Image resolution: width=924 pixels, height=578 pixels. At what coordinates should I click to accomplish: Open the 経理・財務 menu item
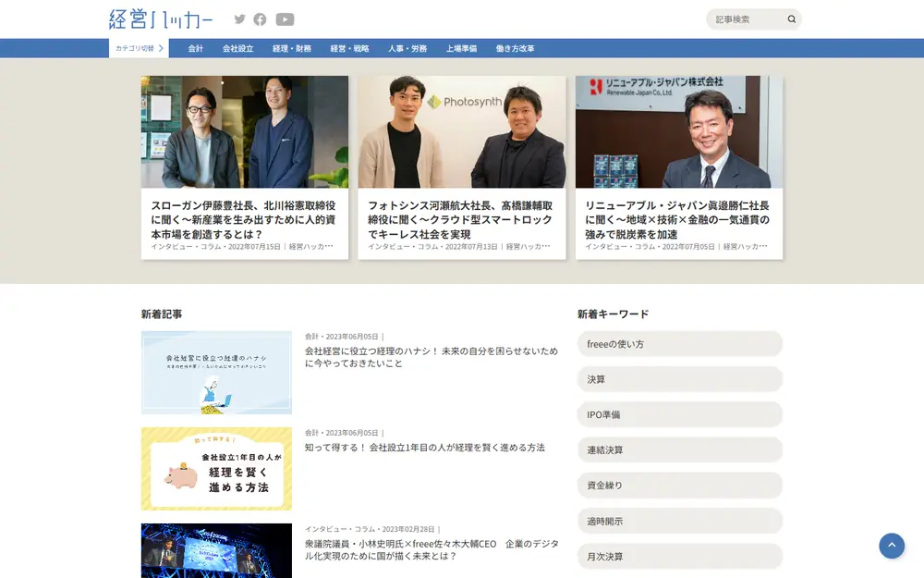pyautogui.click(x=292, y=48)
